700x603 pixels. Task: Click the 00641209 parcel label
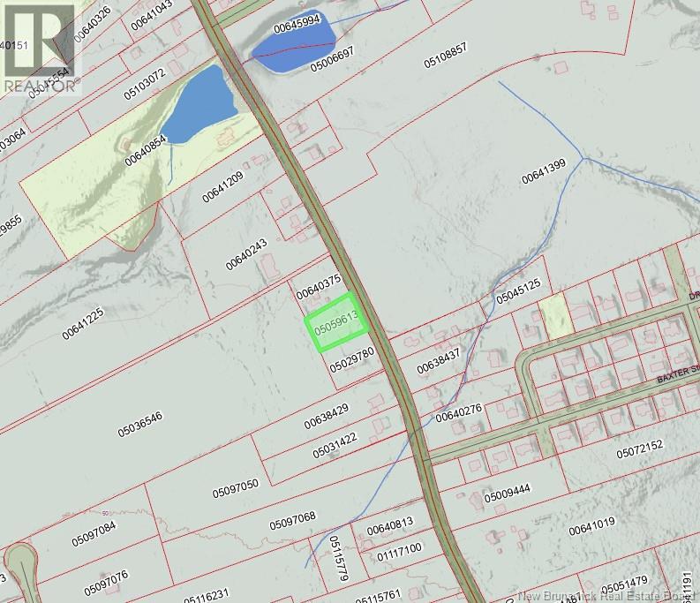(222, 187)
